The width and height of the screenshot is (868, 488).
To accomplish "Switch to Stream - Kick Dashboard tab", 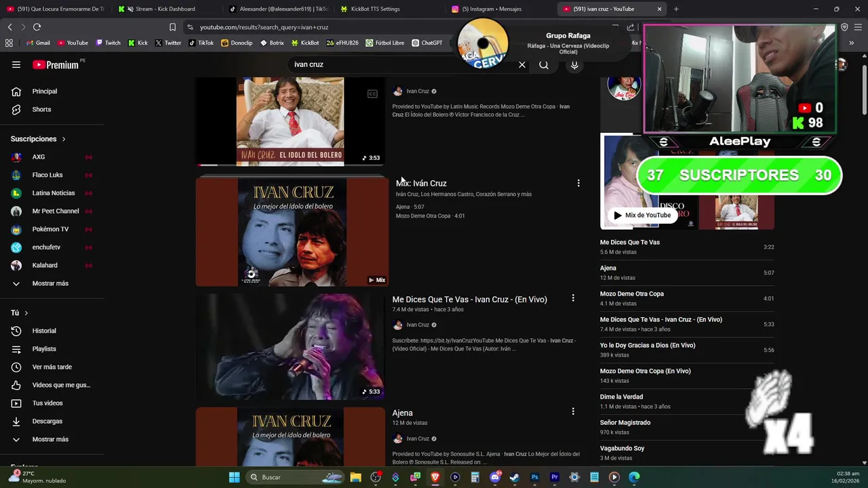I will click(163, 9).
